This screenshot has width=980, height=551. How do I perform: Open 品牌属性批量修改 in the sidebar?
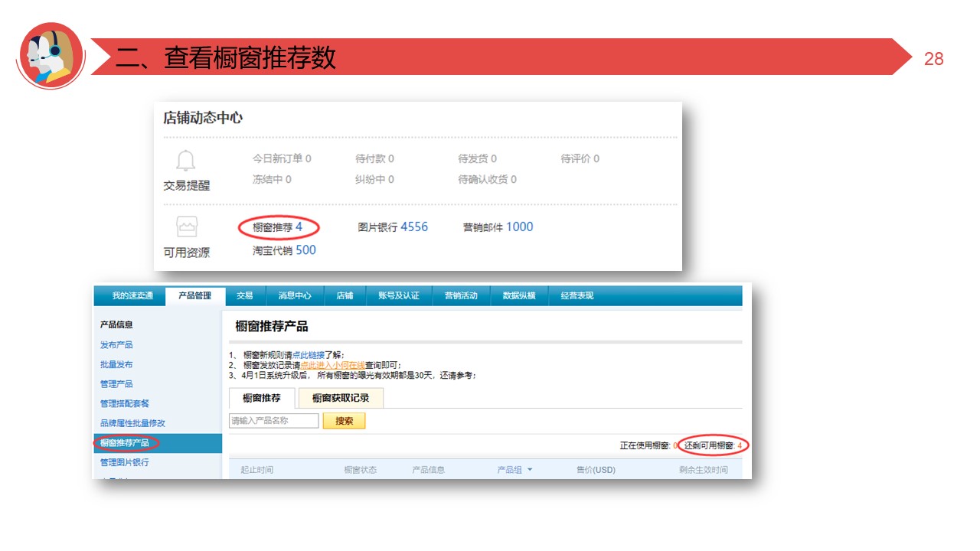point(132,423)
